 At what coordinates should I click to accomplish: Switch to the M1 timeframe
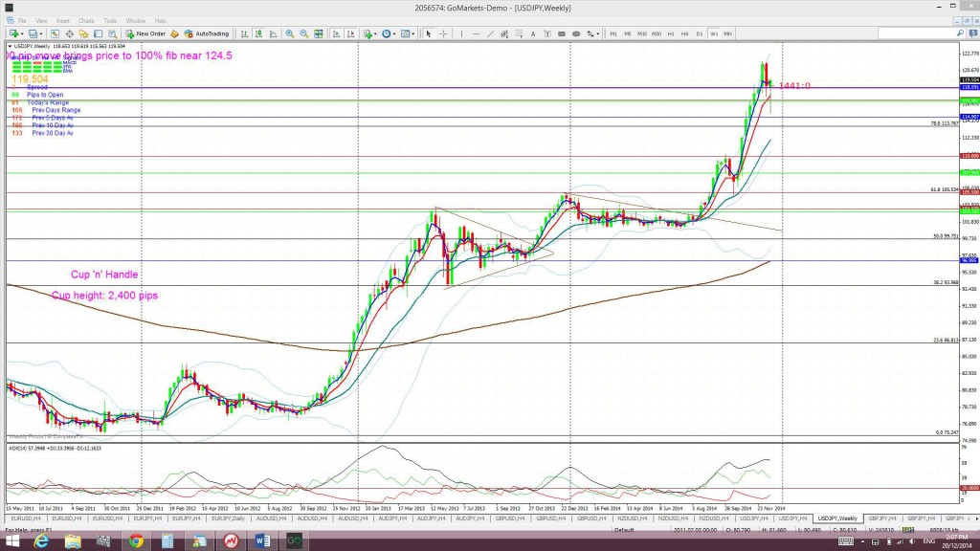[613, 33]
